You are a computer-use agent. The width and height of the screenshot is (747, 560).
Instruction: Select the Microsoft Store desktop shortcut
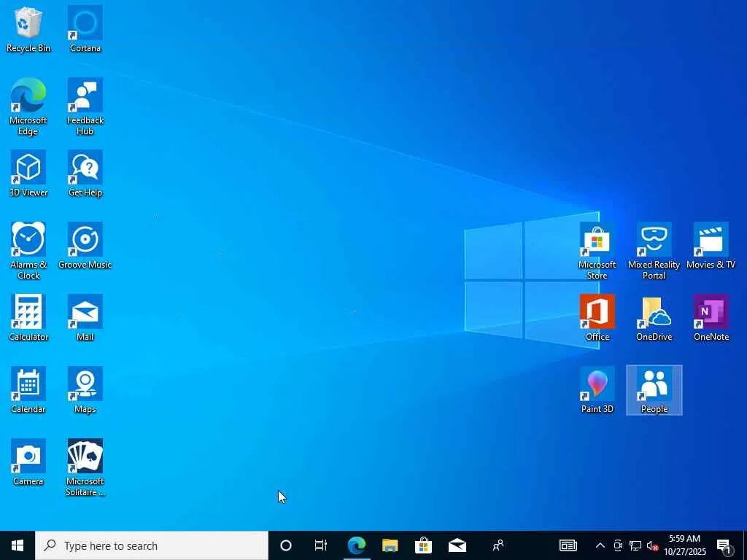pos(597,251)
